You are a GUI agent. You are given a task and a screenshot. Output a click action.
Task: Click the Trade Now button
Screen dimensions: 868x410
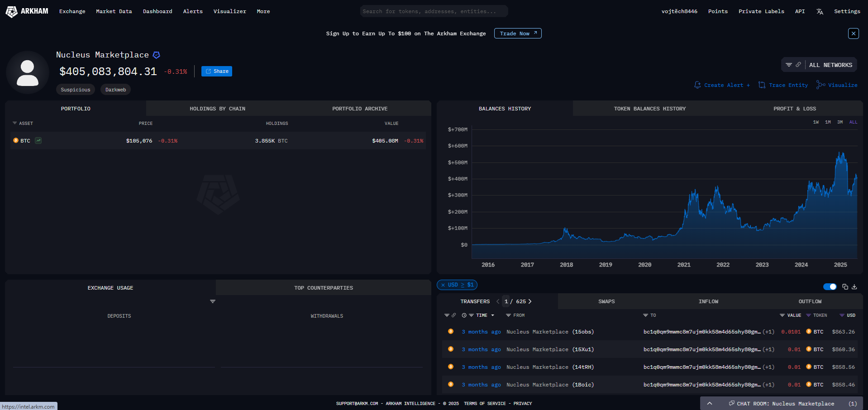(x=518, y=33)
